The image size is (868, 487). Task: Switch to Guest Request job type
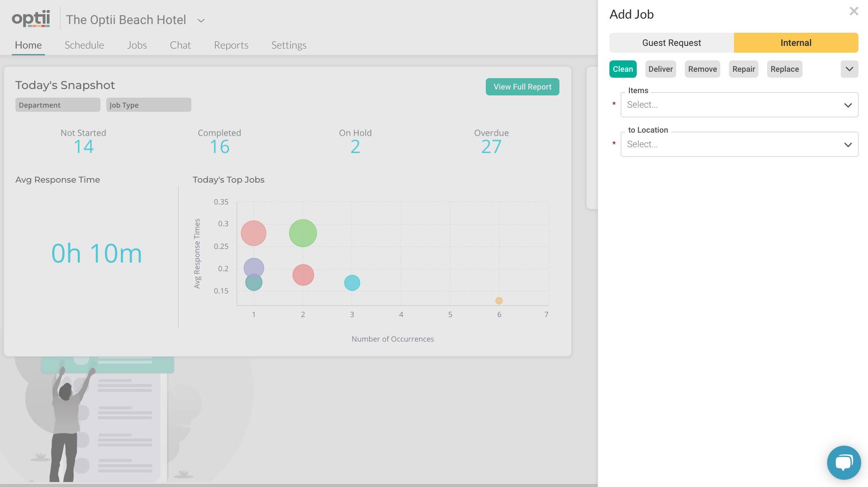click(671, 43)
